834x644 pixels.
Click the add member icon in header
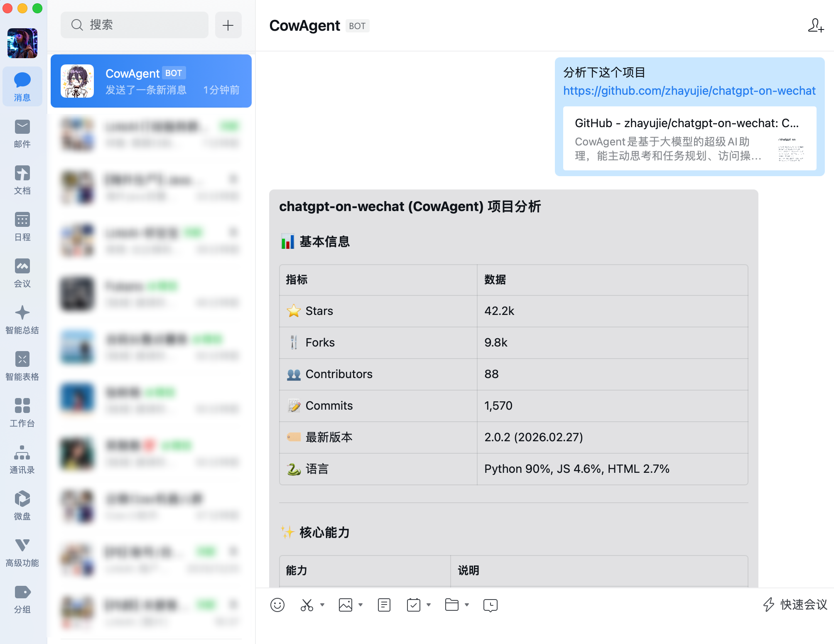[x=816, y=26]
